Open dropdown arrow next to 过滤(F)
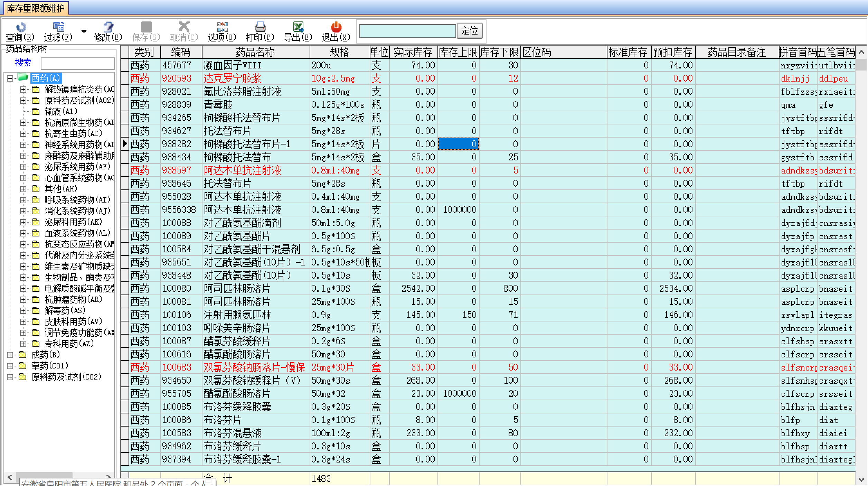The image size is (868, 486). (x=84, y=31)
